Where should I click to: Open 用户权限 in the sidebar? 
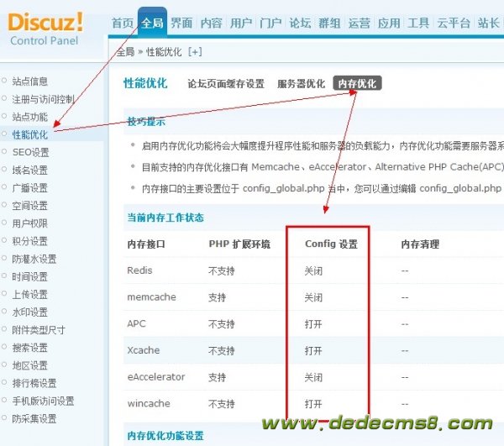pyautogui.click(x=29, y=223)
